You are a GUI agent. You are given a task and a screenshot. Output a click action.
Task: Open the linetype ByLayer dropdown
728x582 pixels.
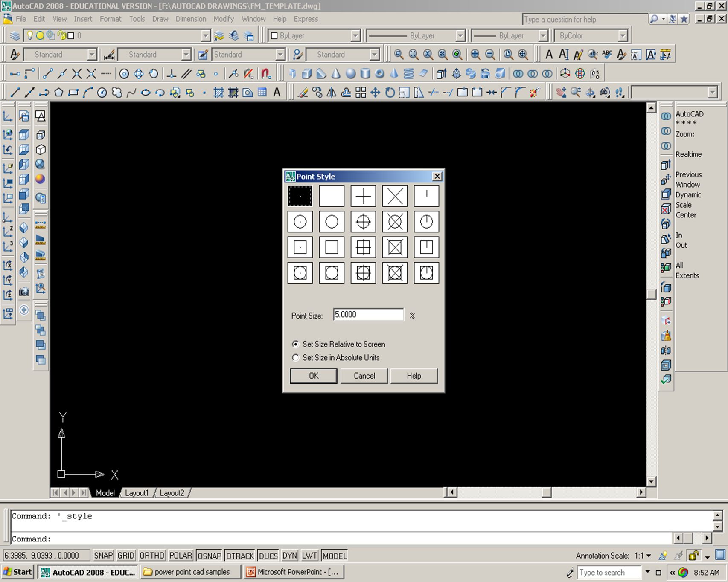tap(460, 35)
